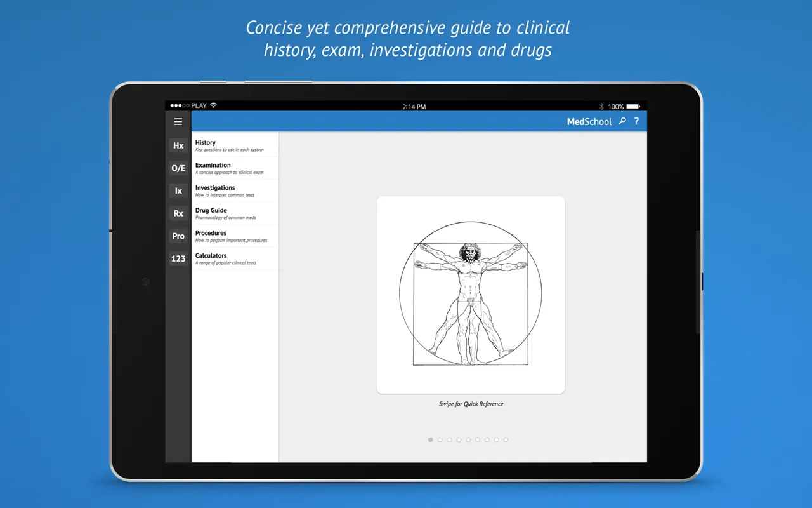Select the Ix sidebar icon
The height and width of the screenshot is (508, 812).
pyautogui.click(x=178, y=190)
